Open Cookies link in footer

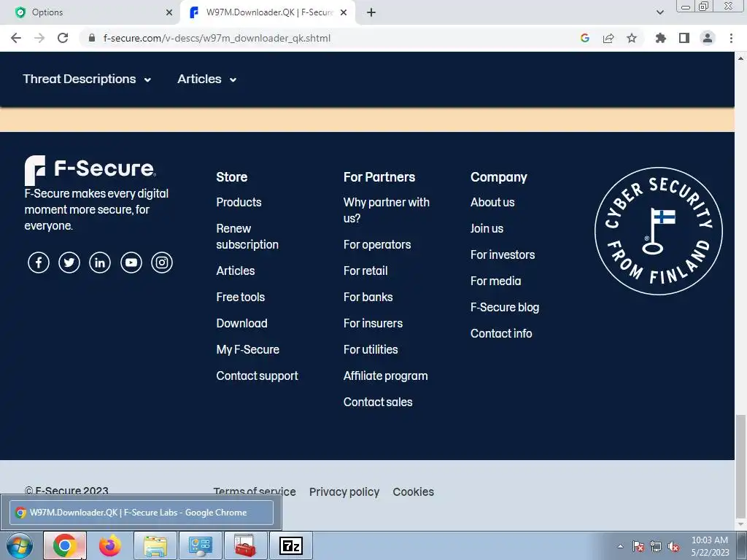414,492
